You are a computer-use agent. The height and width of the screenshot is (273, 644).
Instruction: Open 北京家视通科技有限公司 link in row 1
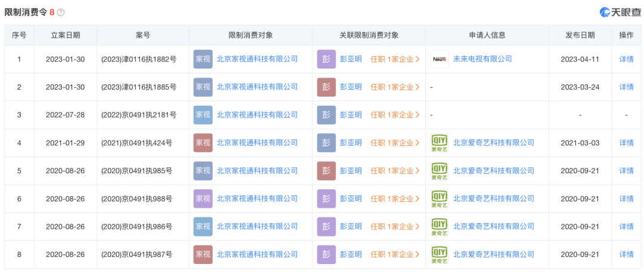257,59
